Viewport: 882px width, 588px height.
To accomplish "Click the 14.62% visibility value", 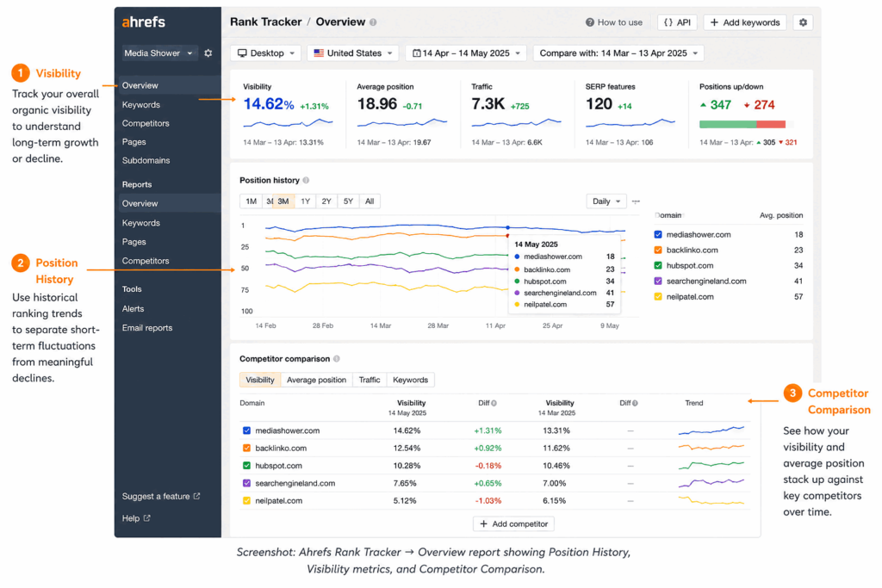I will point(269,104).
